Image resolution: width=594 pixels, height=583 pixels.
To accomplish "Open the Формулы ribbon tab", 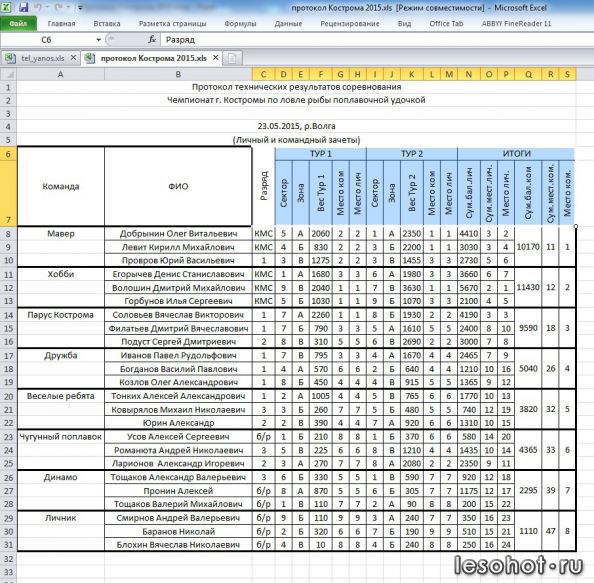I will 240,23.
